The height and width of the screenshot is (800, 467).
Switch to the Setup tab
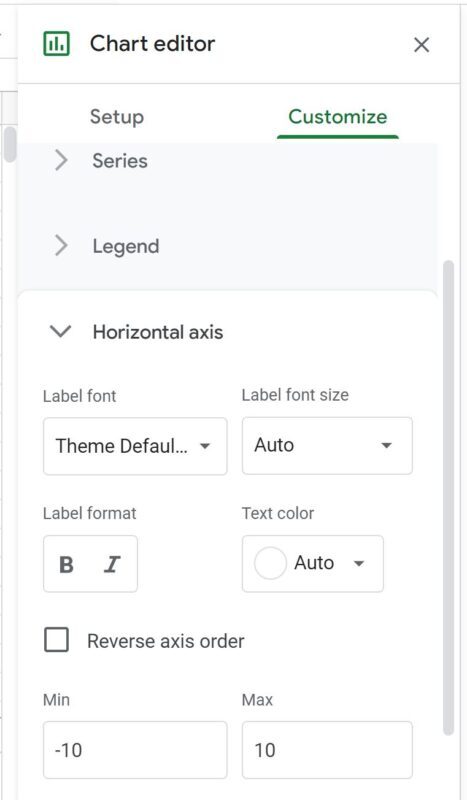click(117, 117)
